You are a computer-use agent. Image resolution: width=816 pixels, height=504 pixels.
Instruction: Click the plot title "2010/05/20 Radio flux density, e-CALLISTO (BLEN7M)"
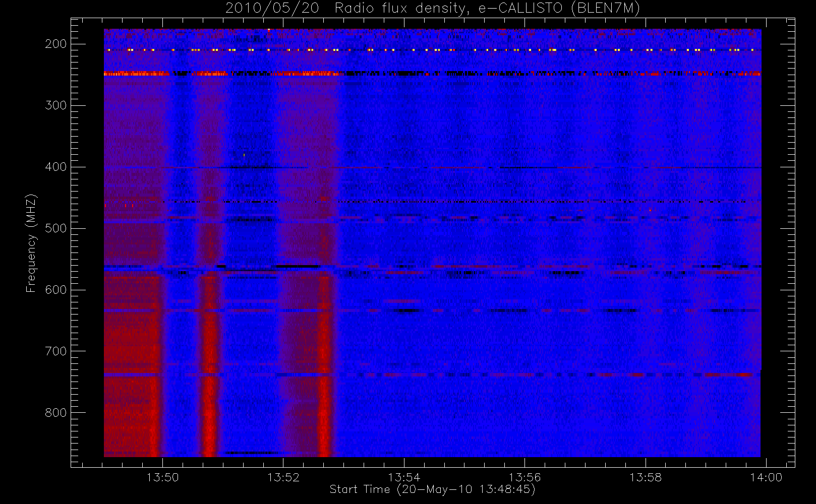(x=433, y=9)
